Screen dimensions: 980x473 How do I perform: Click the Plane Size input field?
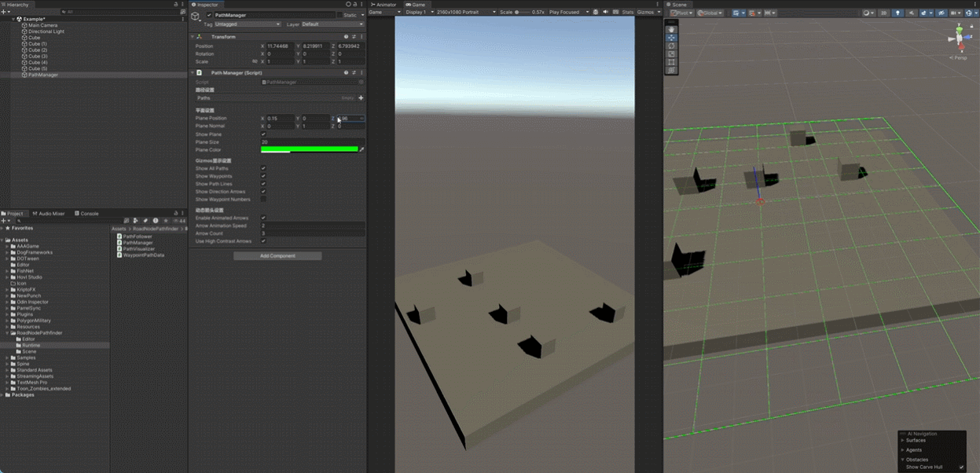pos(313,142)
